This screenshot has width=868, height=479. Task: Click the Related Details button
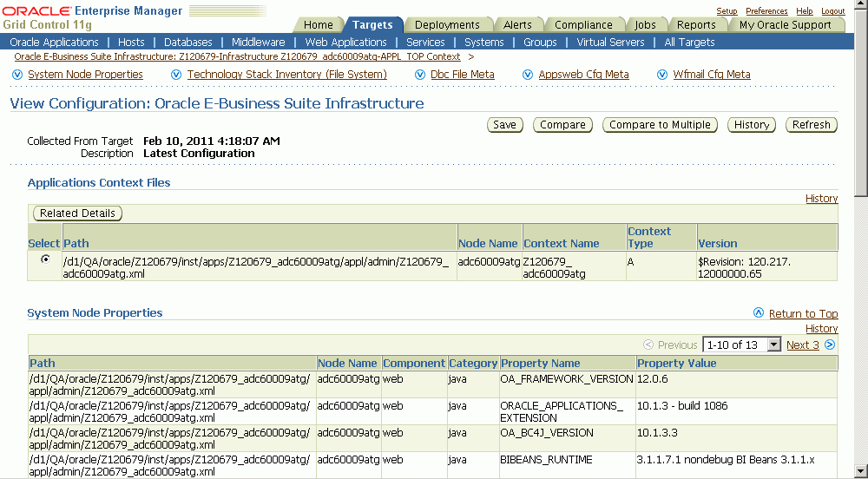(x=77, y=213)
